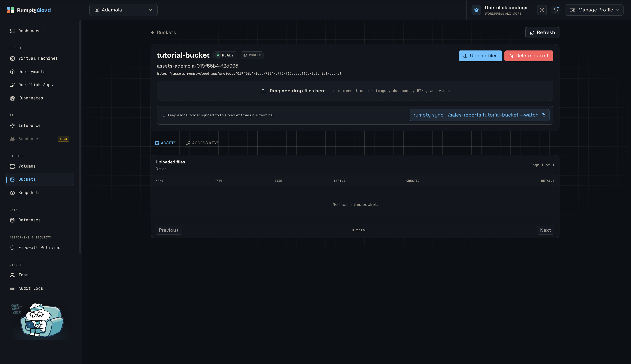This screenshot has height=364, width=631.
Task: Click the DETAILS column header
Action: pos(547,181)
